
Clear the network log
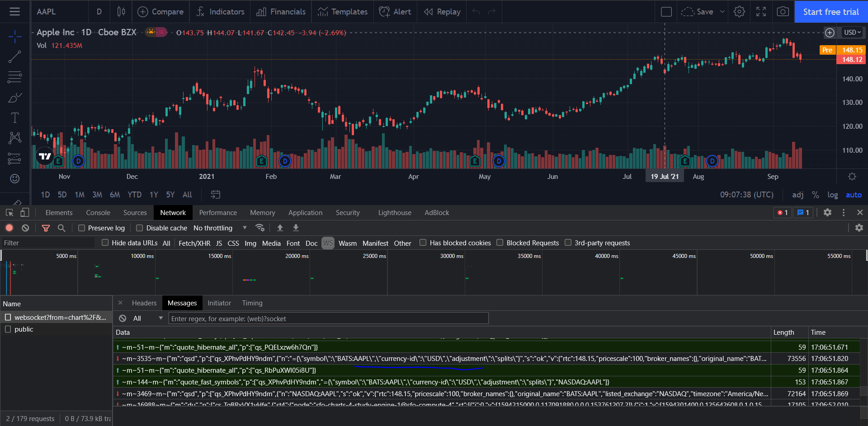25,228
